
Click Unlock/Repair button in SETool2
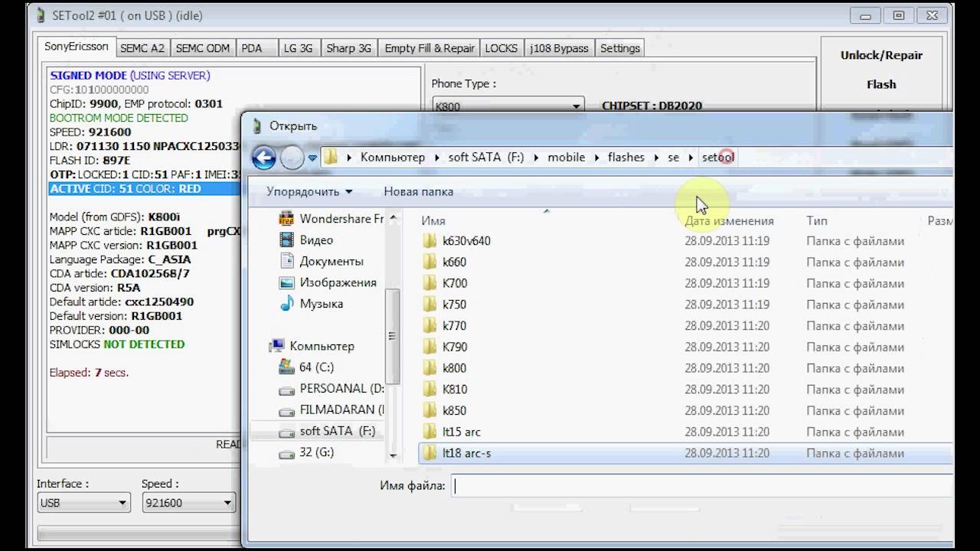pos(881,55)
